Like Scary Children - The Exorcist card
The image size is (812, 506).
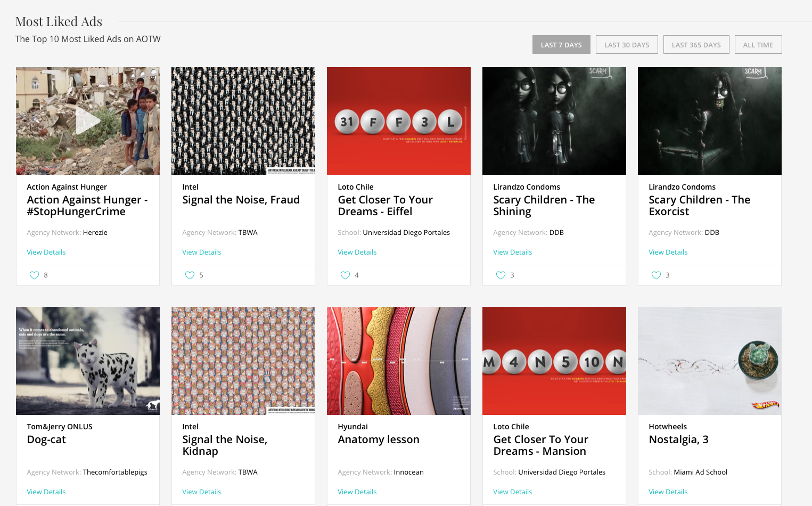(656, 275)
